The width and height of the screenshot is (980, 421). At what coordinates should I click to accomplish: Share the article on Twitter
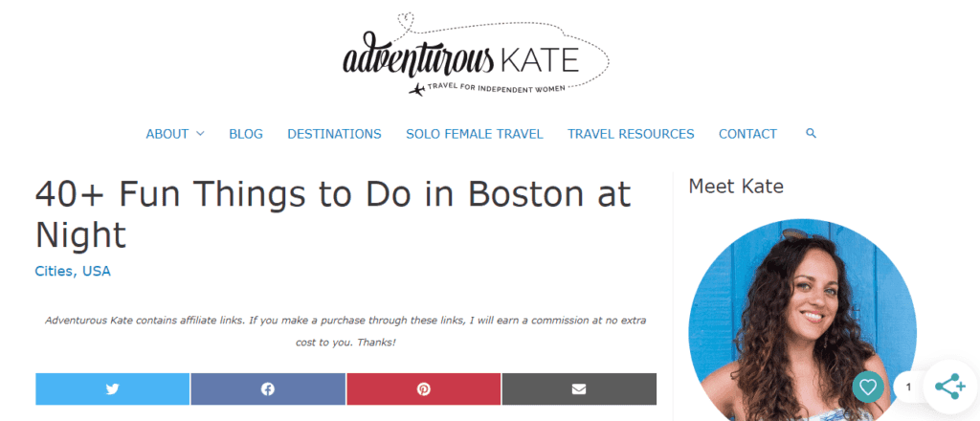(113, 388)
